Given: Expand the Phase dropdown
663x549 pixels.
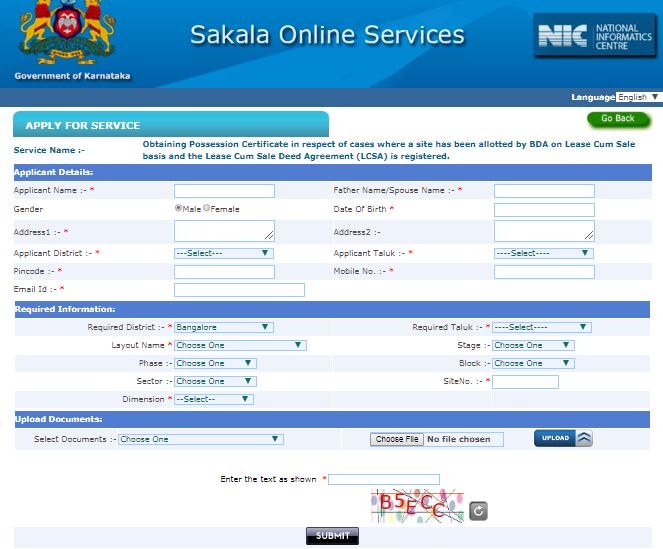Looking at the screenshot, I should coord(215,363).
